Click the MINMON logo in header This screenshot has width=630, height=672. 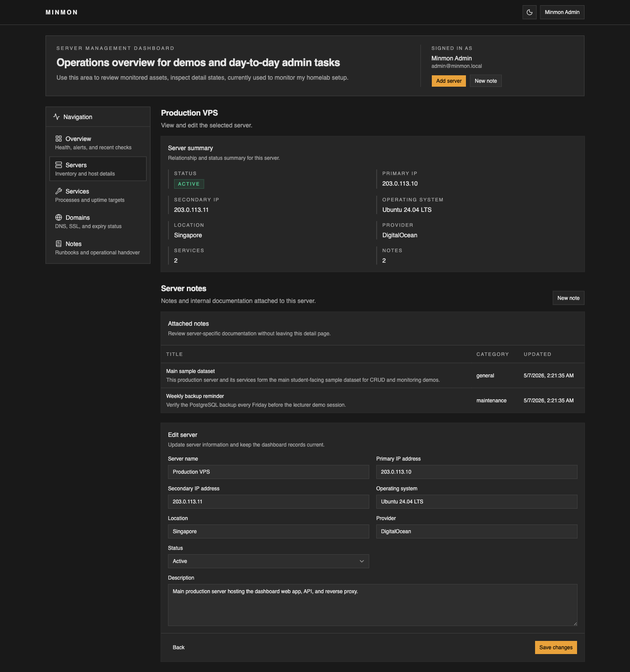[x=62, y=12]
